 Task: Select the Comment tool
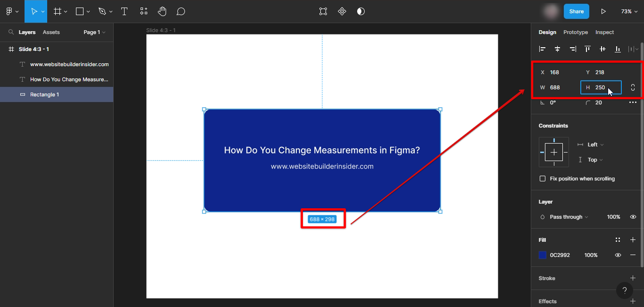click(180, 11)
